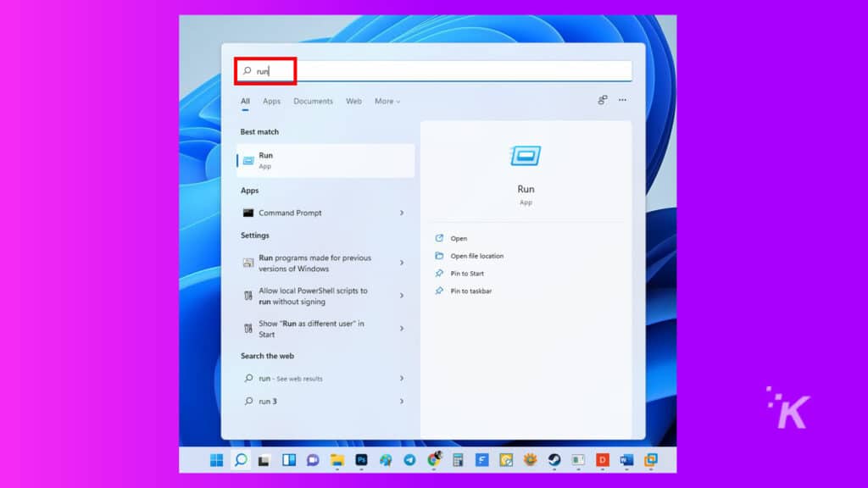Open 'Show Run as different user in Start' setting
Screen dimensions: 868x488
click(x=325, y=329)
